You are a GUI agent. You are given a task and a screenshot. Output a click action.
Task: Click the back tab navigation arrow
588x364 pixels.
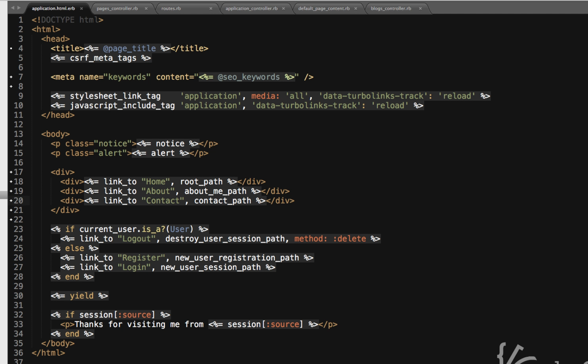[x=12, y=8]
